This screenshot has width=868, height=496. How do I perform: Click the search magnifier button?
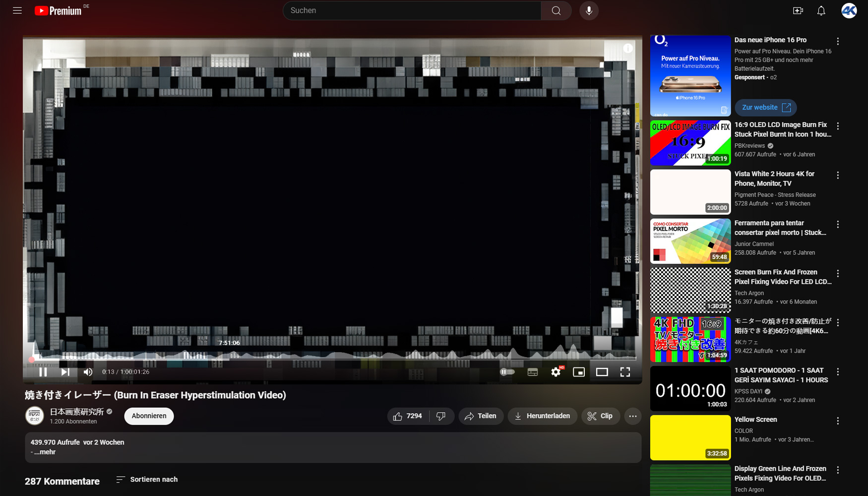pyautogui.click(x=556, y=10)
